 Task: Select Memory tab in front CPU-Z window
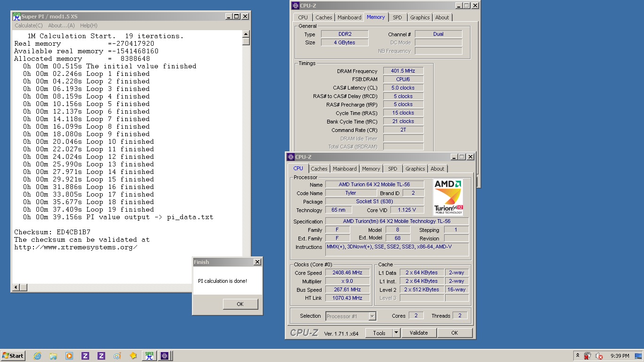pyautogui.click(x=371, y=169)
